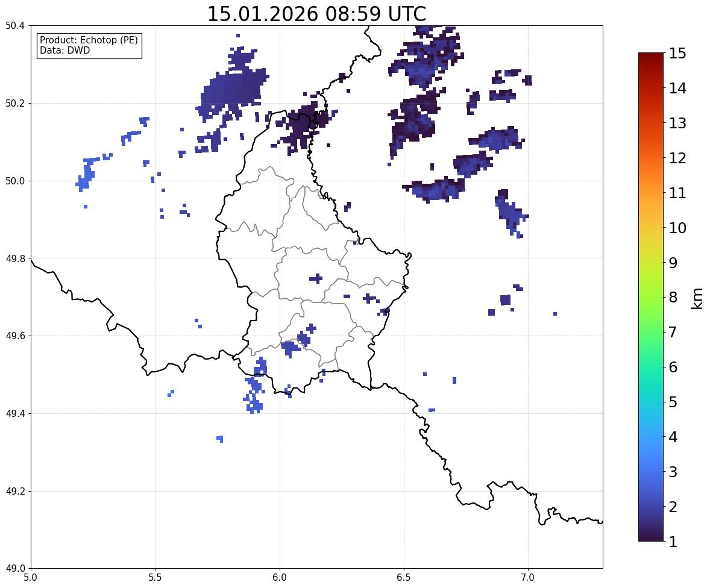Image resolution: width=710 pixels, height=588 pixels.
Task: Click the longitude axis label '5.5'
Action: (155, 578)
